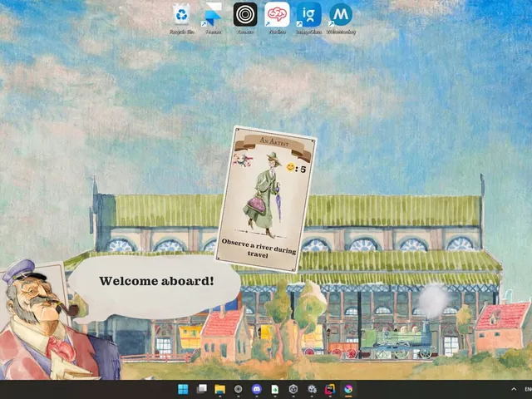Open the Windows Start menu
The height and width of the screenshot is (399, 532).
click(183, 389)
